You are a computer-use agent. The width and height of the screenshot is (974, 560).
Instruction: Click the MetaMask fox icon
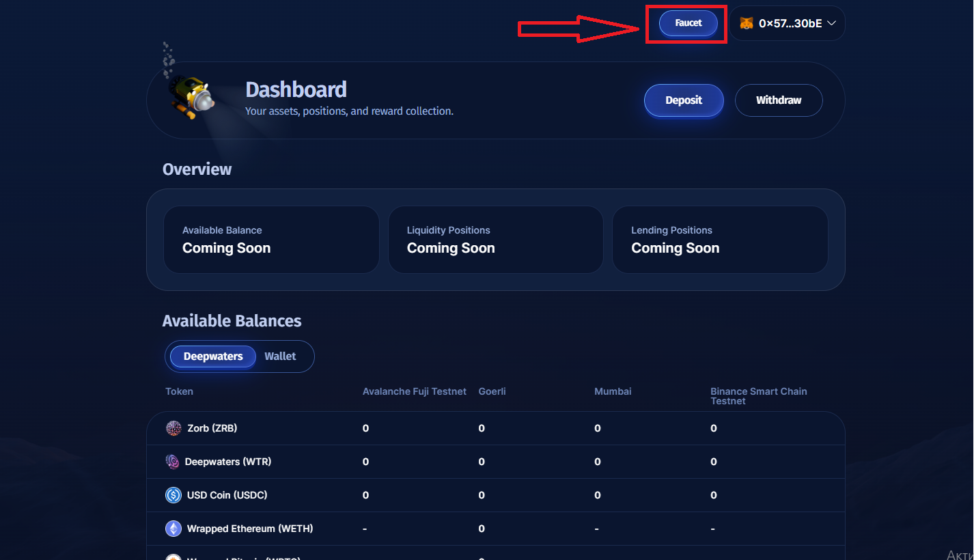pos(747,23)
